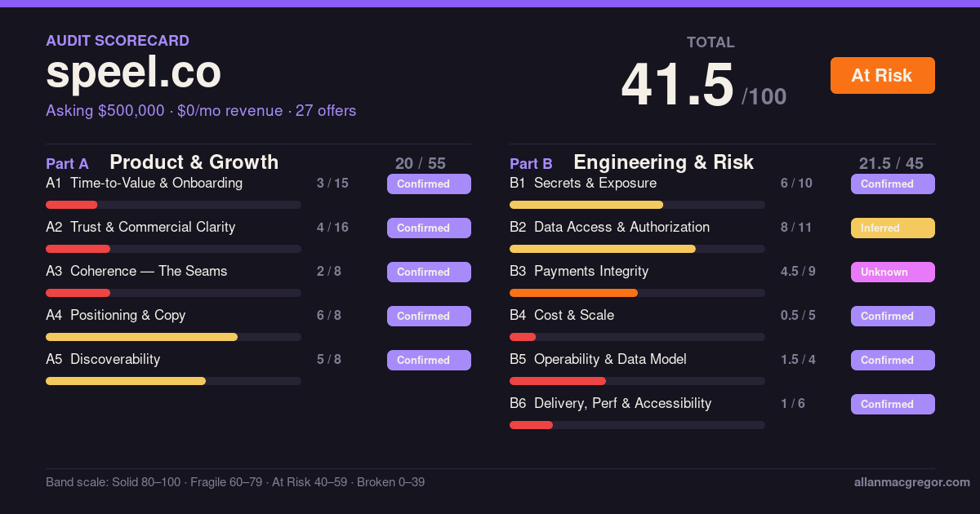
Task: Click the A4 Positioning & Copy progress bar
Action: pyautogui.click(x=173, y=337)
